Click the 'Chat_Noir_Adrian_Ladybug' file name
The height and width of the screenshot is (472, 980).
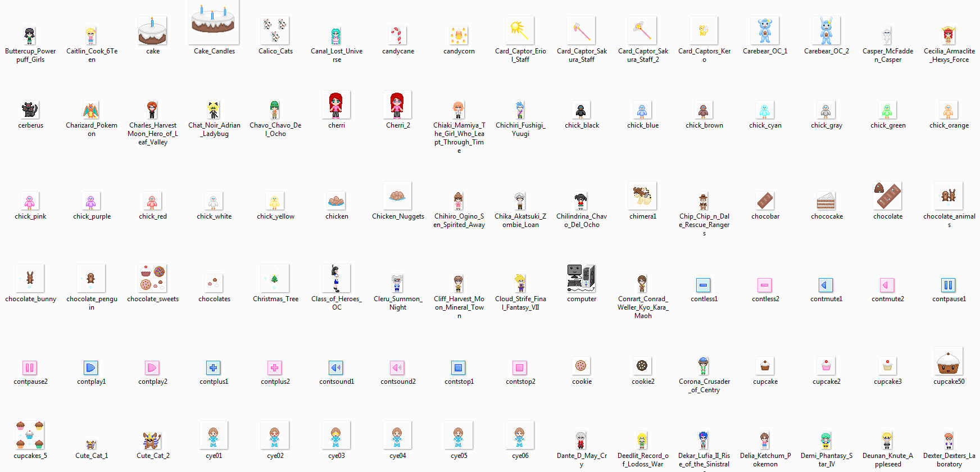point(214,129)
